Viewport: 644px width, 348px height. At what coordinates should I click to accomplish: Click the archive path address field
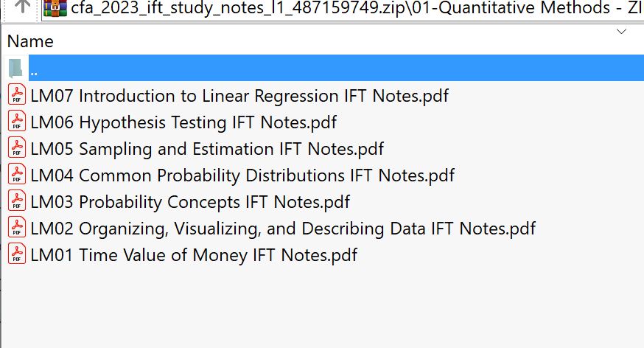[354, 9]
